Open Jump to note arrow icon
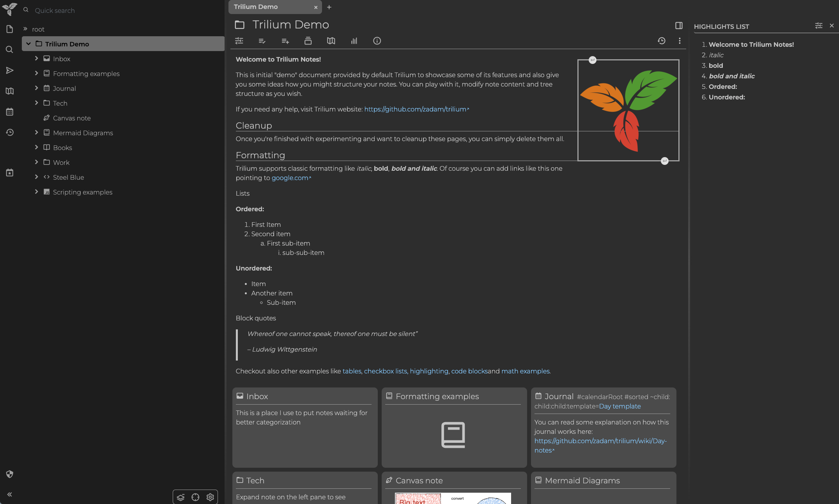839x504 pixels. tap(10, 71)
